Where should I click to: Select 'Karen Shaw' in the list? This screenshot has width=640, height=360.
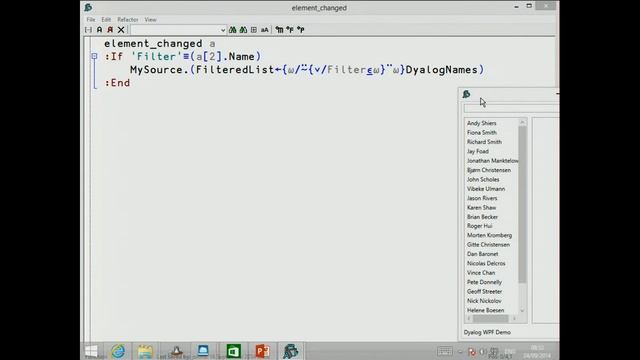point(481,208)
